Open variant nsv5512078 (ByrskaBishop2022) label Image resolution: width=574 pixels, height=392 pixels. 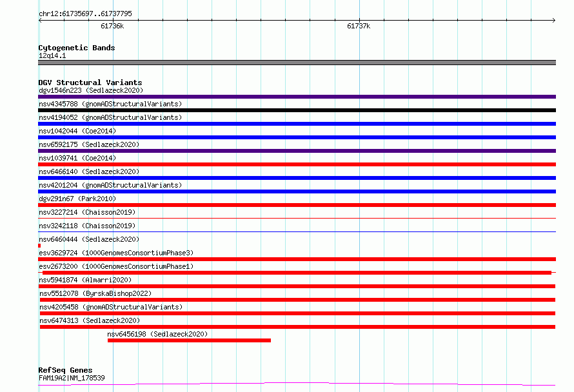95,293
